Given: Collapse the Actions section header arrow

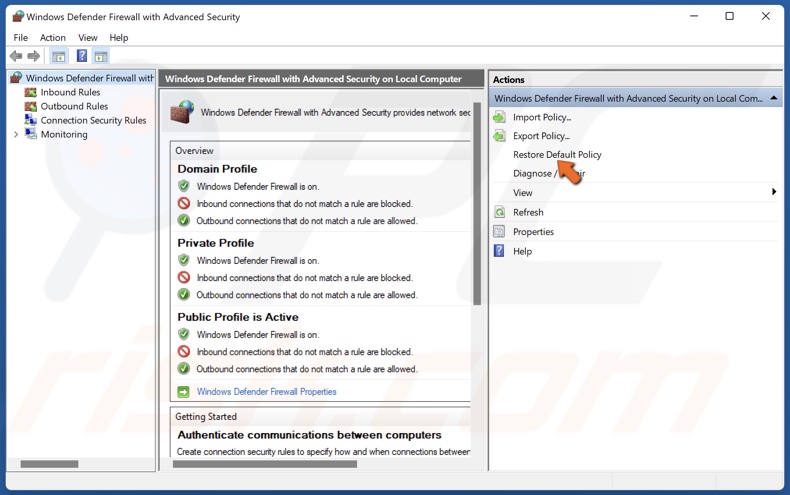Looking at the screenshot, I should 774,98.
